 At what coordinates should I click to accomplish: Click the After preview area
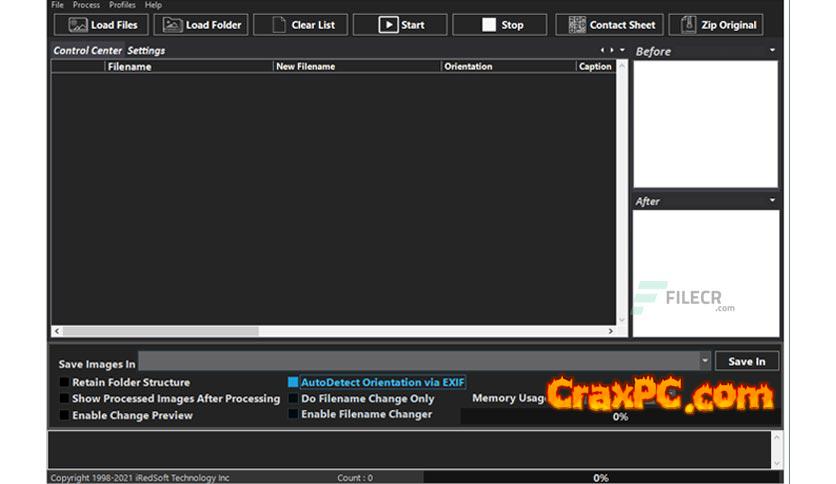[705, 273]
